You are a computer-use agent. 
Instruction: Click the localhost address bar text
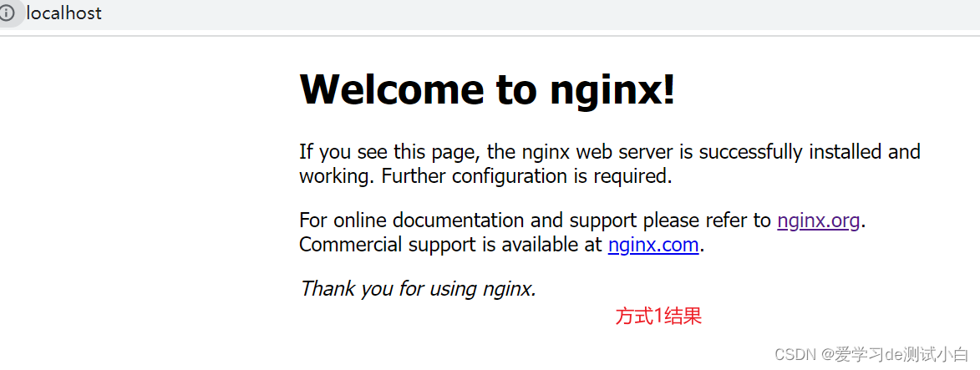tap(63, 13)
